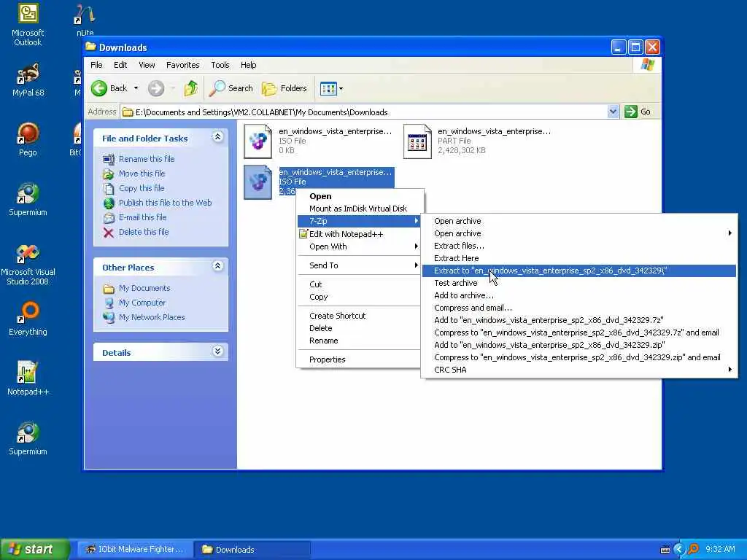Open Notepad++ desktop shortcut
747x560 pixels.
[x=28, y=378]
